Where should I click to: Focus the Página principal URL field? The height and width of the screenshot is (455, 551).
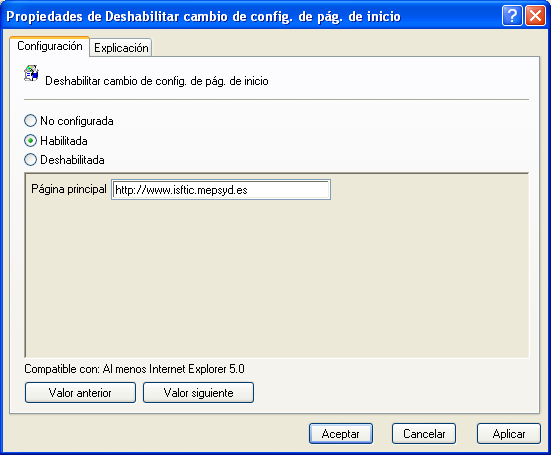point(221,190)
